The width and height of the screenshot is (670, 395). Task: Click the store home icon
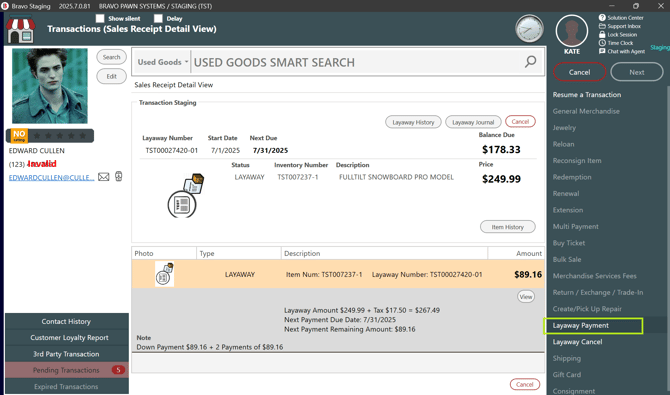20,29
